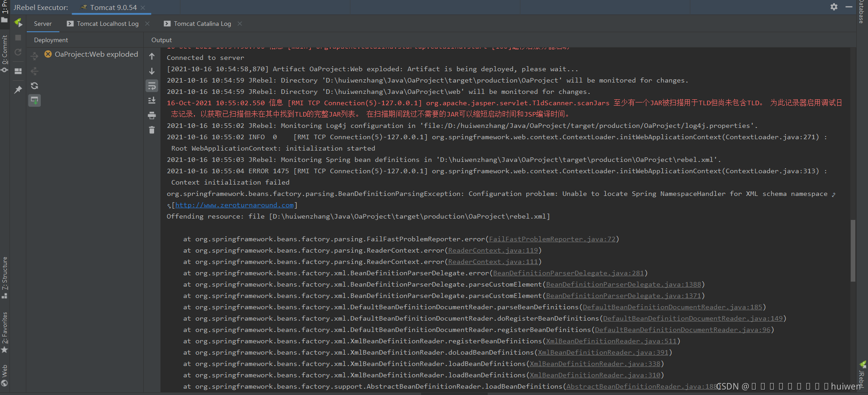Click the grayed circular Restart server icon

tap(18, 52)
